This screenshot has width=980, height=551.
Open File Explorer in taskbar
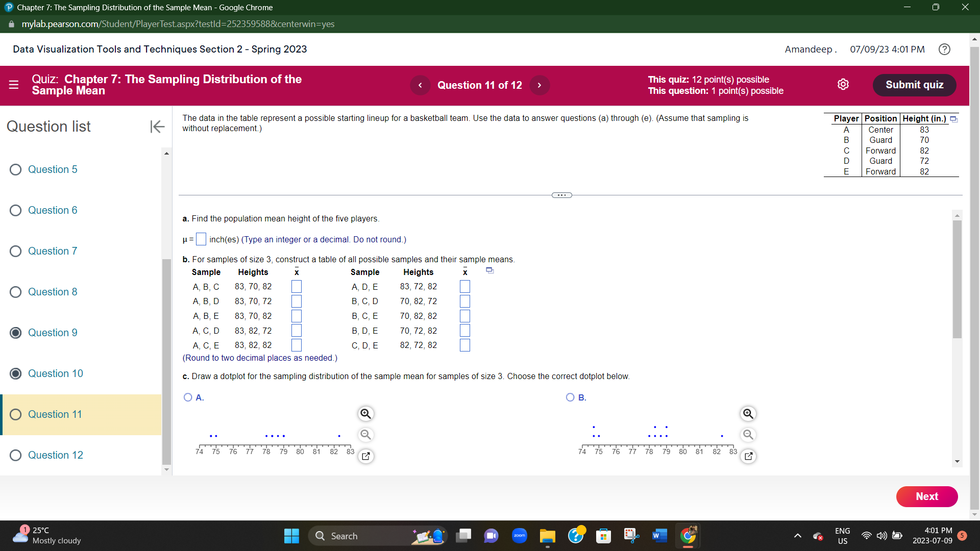point(548,536)
